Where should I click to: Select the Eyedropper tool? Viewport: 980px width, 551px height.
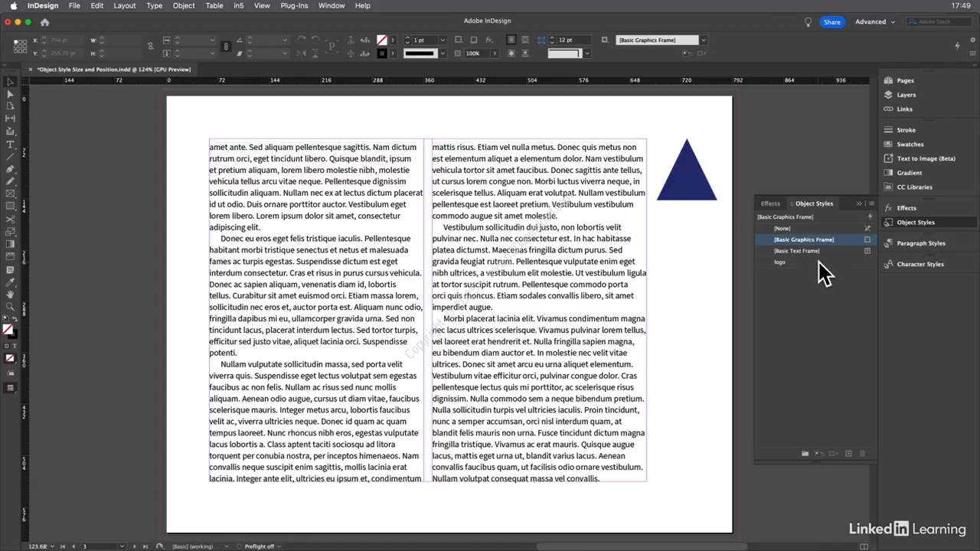click(x=10, y=282)
